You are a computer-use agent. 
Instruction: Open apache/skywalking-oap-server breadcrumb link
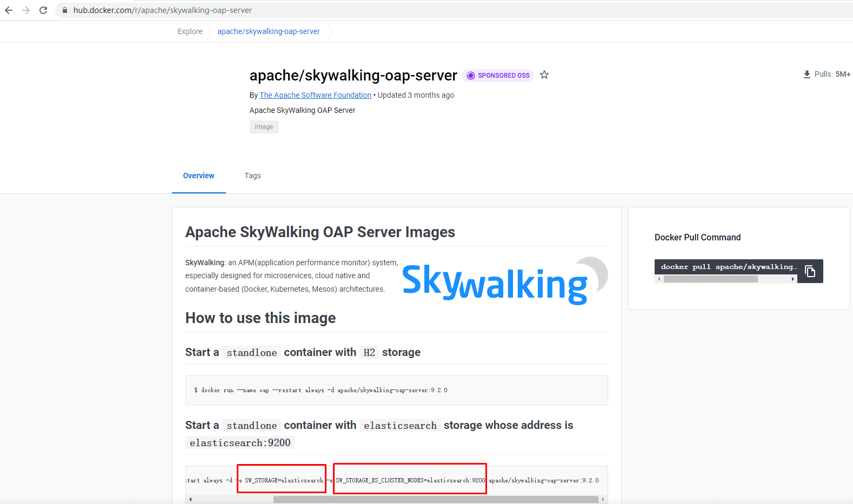coord(269,31)
